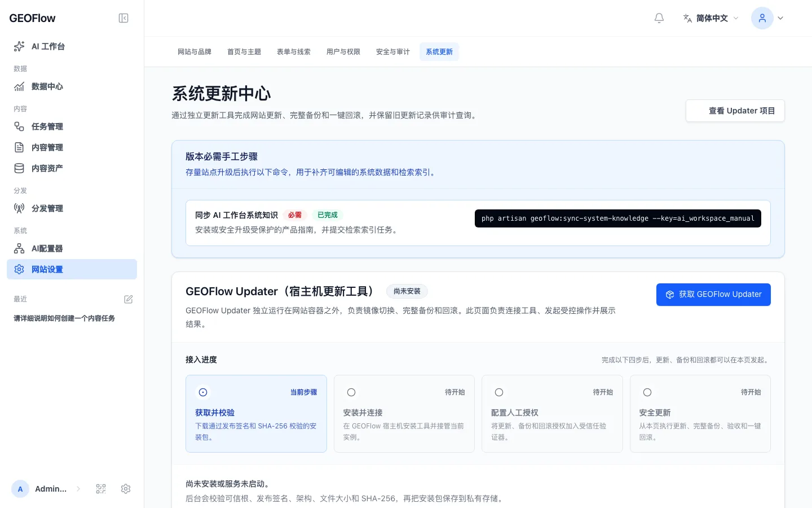The image size is (812, 508).
Task: Click 查看 Updater 项目 button
Action: (735, 111)
